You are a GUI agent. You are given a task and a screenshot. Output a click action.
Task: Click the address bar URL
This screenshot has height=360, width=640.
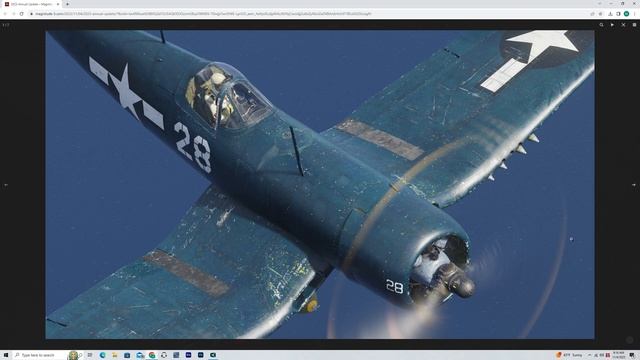pyautogui.click(x=203, y=14)
